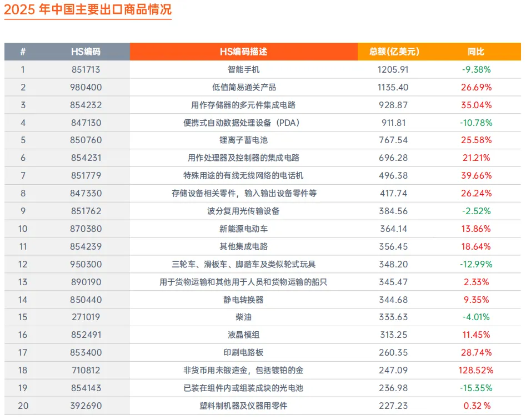Select the 总额(亿美元) column header

click(x=393, y=52)
